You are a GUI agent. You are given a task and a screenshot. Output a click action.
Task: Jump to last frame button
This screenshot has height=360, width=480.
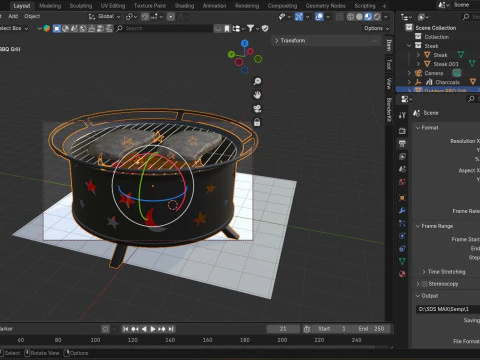[x=171, y=329]
